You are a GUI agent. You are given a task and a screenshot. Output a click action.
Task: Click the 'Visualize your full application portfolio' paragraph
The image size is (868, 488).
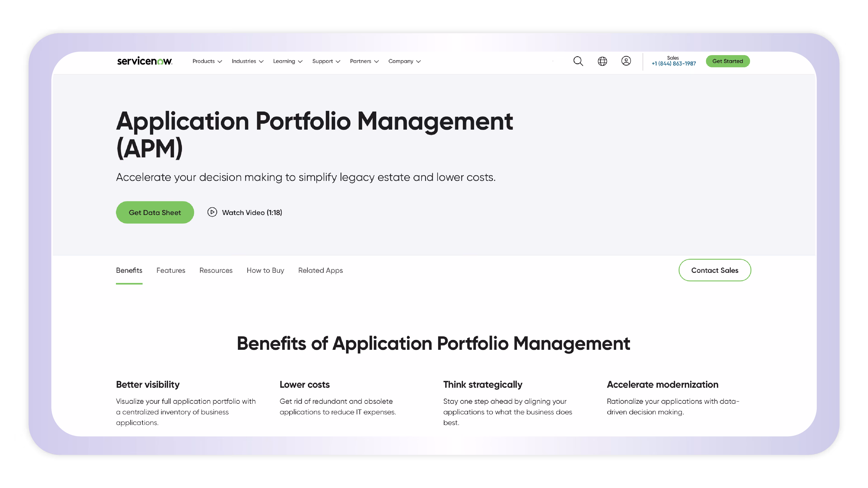[186, 412]
